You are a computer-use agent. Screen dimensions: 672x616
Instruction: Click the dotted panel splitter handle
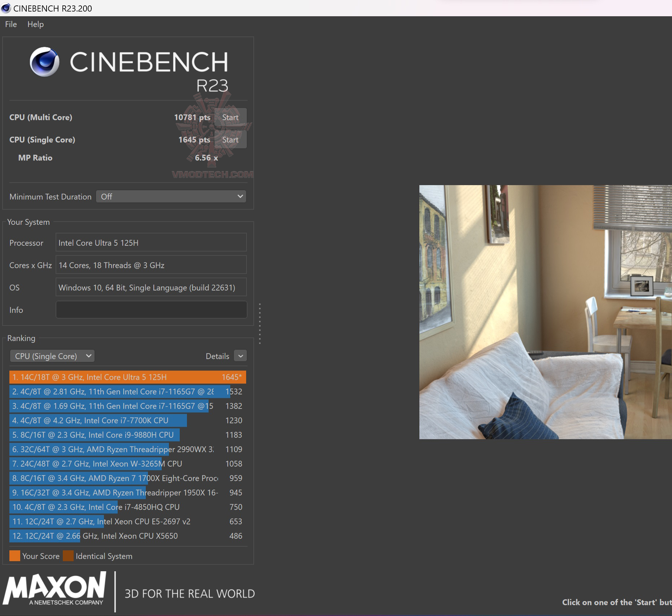260,324
